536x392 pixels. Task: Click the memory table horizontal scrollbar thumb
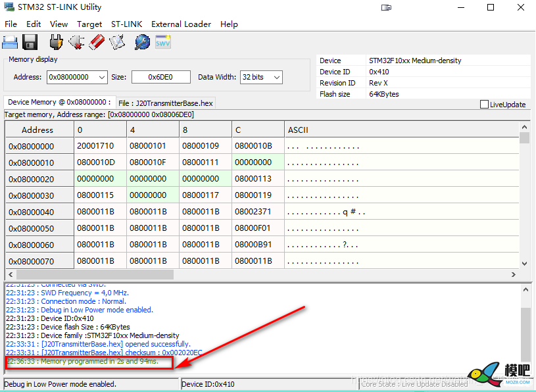95,274
